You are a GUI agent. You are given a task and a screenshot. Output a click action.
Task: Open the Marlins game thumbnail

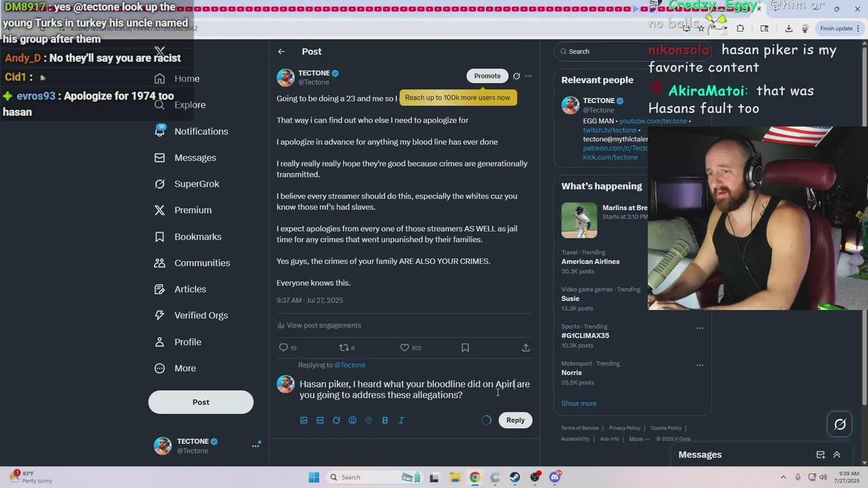[579, 220]
